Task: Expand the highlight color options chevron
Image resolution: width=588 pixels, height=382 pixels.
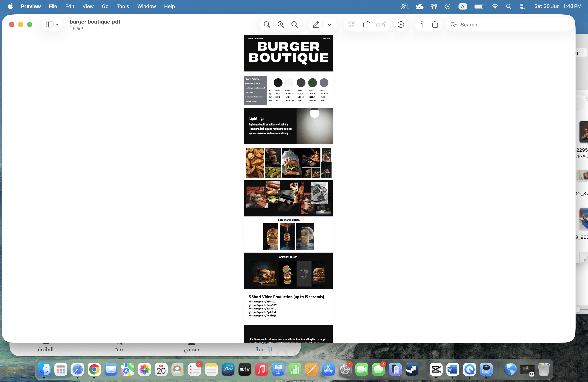Action: pos(329,25)
